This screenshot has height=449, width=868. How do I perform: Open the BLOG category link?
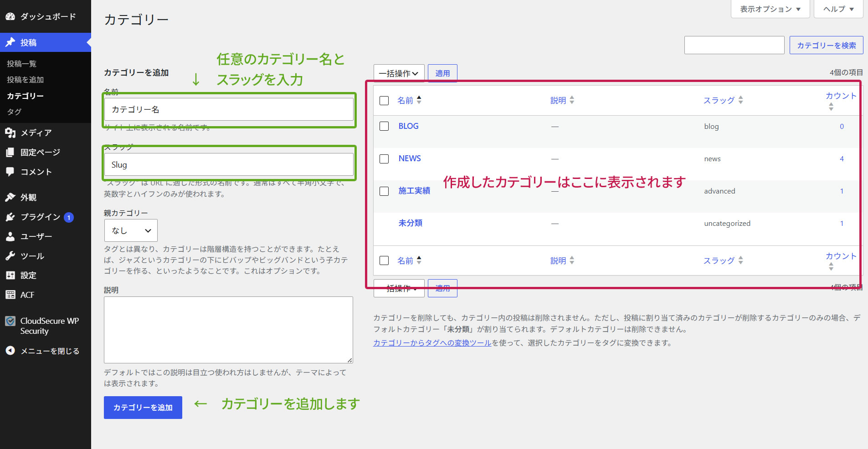408,126
